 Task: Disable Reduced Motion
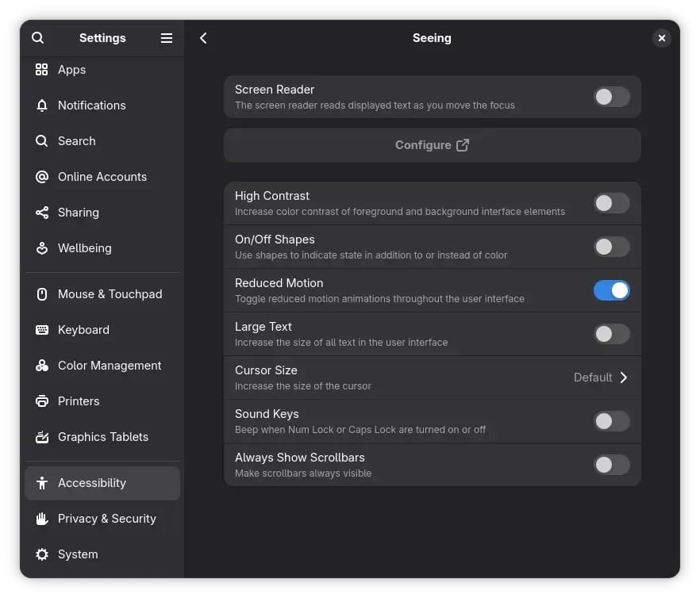click(x=611, y=290)
